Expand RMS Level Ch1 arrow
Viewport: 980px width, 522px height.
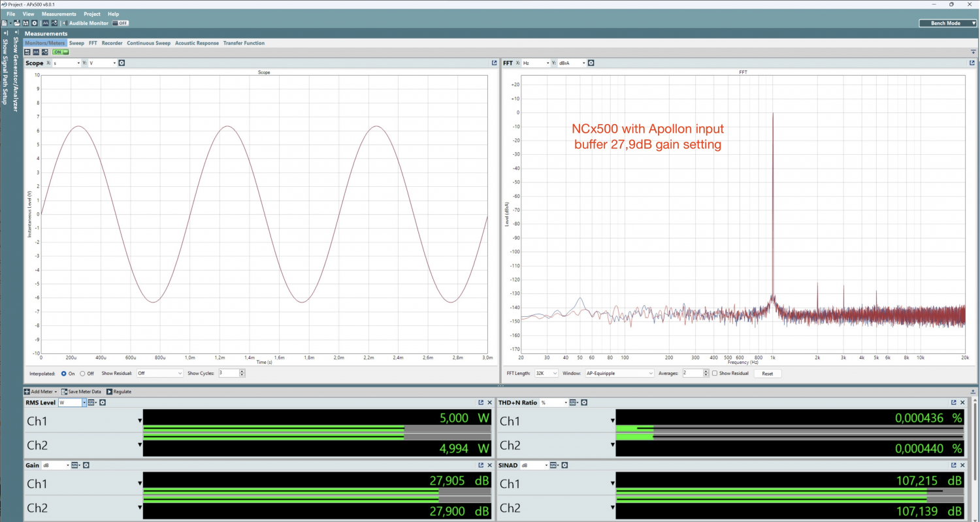140,421
